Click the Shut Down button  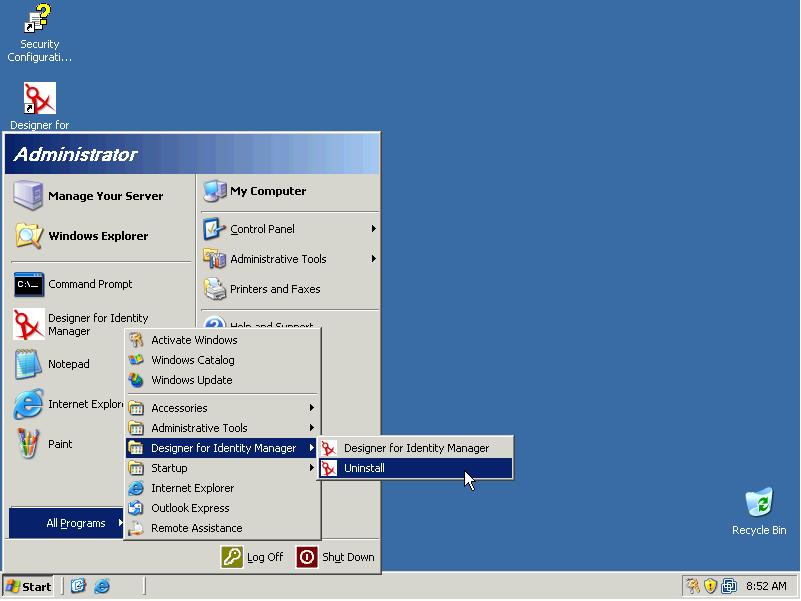[x=335, y=557]
